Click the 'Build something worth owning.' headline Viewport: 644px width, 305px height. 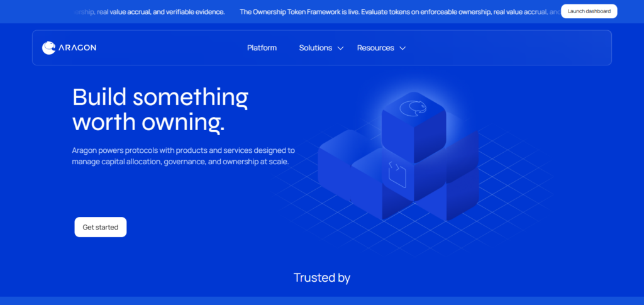click(x=160, y=109)
